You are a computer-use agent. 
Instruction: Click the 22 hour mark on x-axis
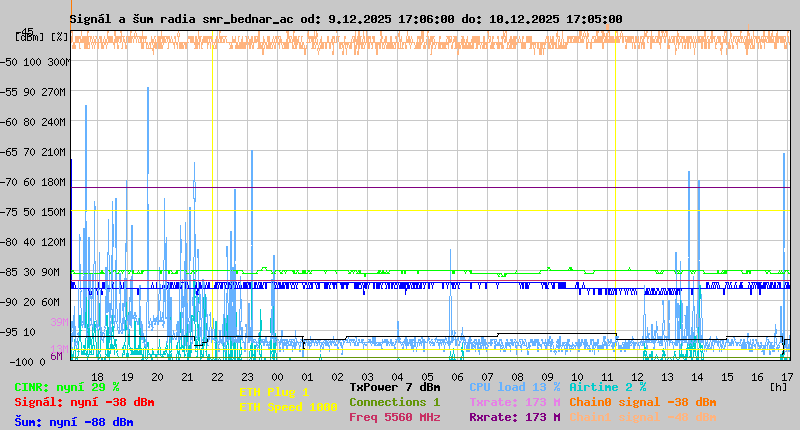217,376
